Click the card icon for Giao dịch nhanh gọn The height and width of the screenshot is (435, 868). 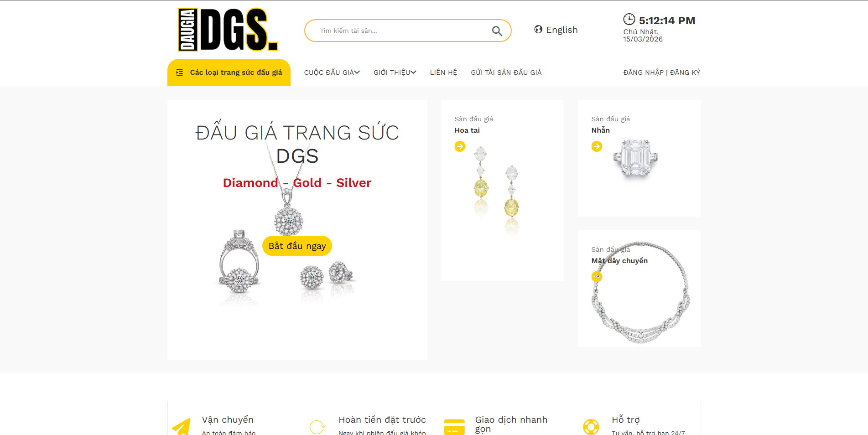pos(454,427)
